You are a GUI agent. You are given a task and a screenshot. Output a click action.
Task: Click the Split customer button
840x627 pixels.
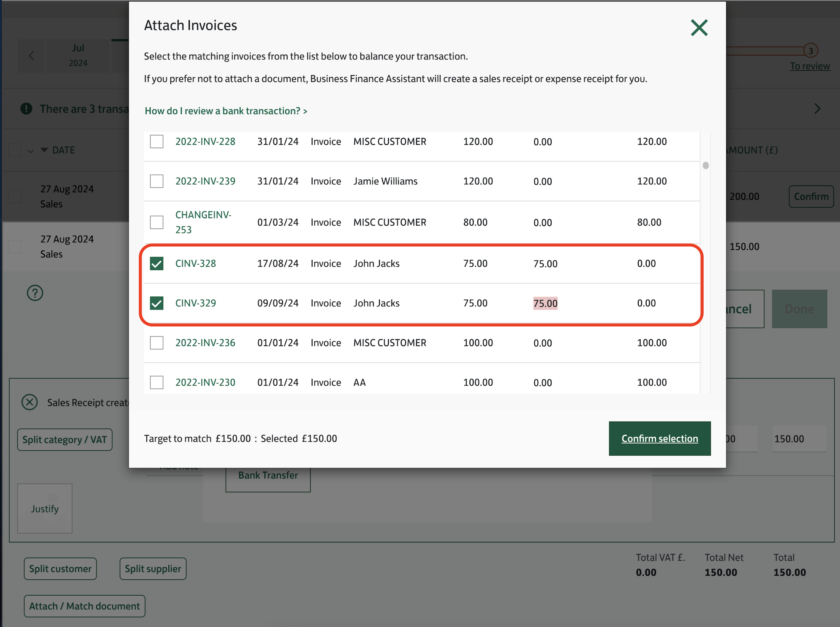click(x=60, y=568)
